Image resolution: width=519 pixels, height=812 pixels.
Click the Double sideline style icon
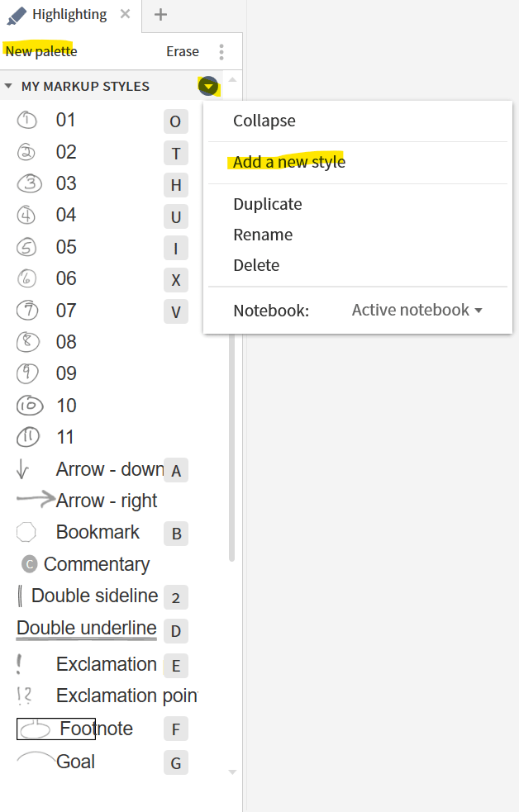[x=21, y=596]
